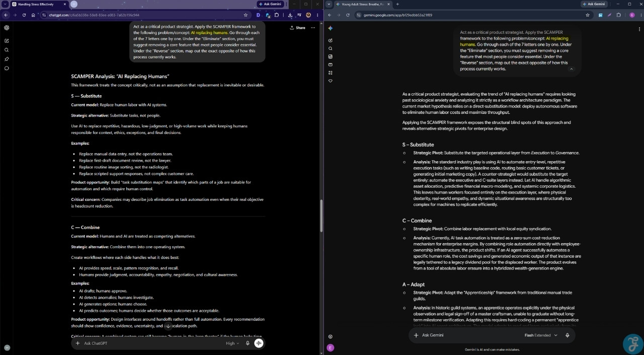
Task: Add files with plus in Gemini input
Action: (416, 335)
